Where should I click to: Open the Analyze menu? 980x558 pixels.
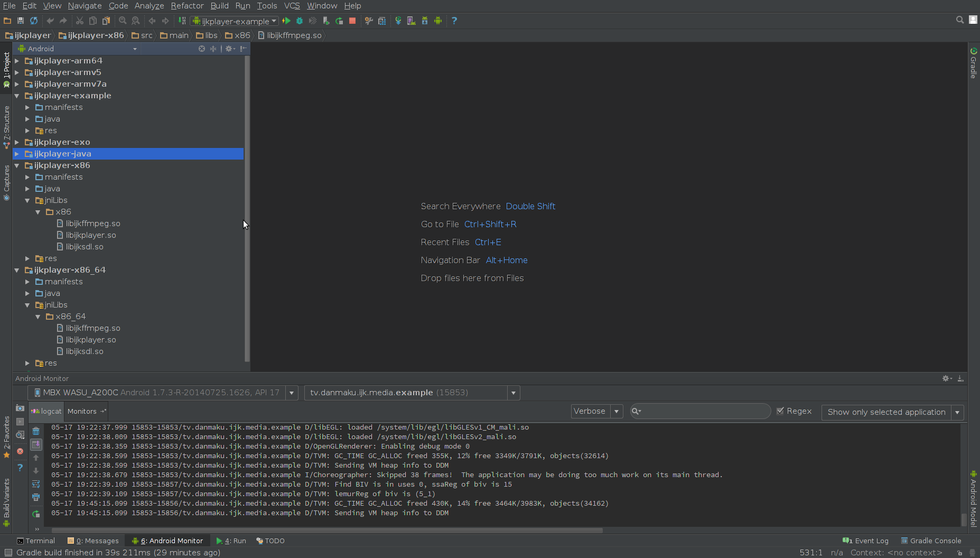[x=149, y=6]
